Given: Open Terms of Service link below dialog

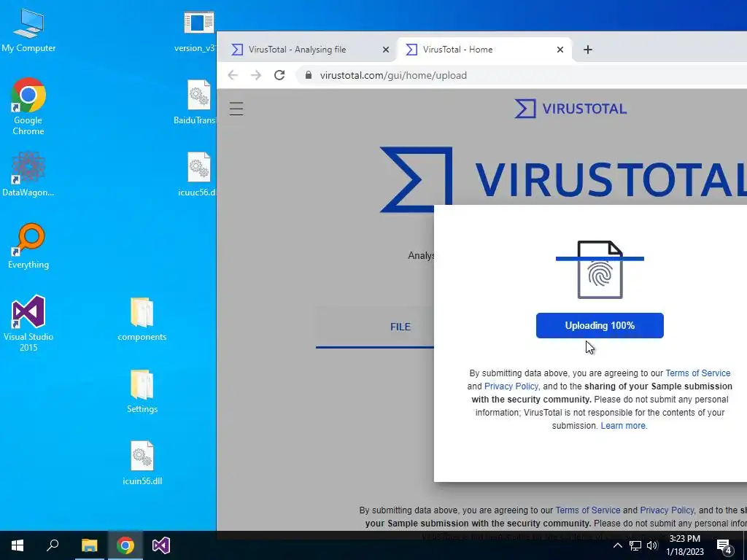Looking at the screenshot, I should (x=588, y=510).
